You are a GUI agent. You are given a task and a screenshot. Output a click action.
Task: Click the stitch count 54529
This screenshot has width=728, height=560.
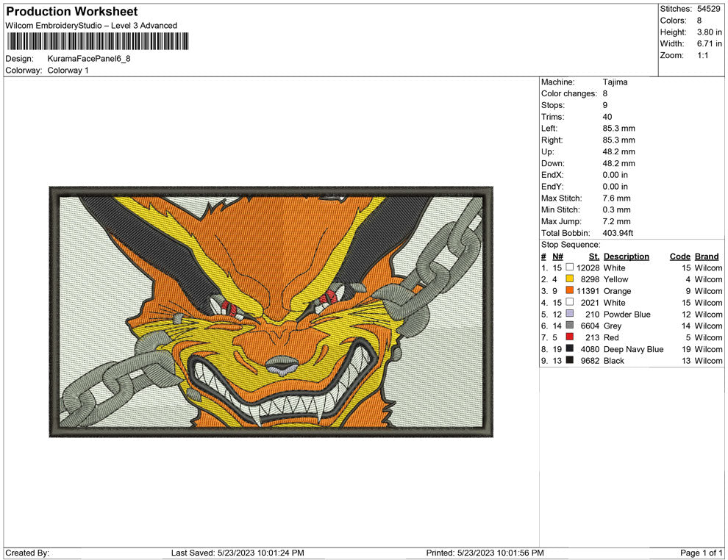click(708, 9)
